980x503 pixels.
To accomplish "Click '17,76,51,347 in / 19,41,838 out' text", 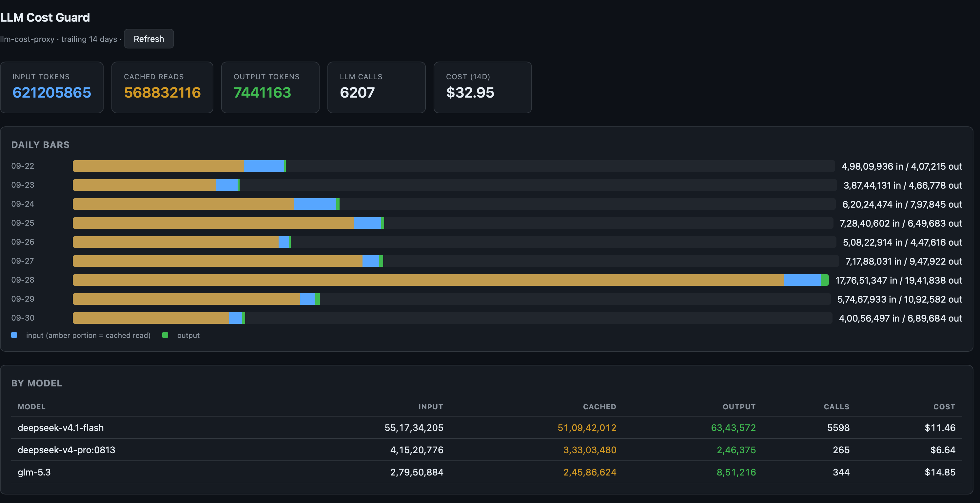I will point(899,281).
